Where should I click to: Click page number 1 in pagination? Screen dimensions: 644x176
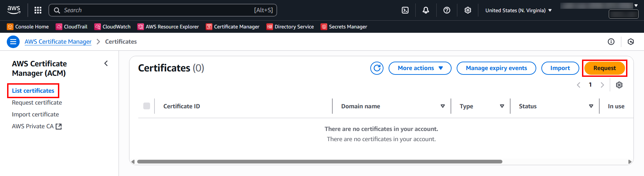click(590, 85)
